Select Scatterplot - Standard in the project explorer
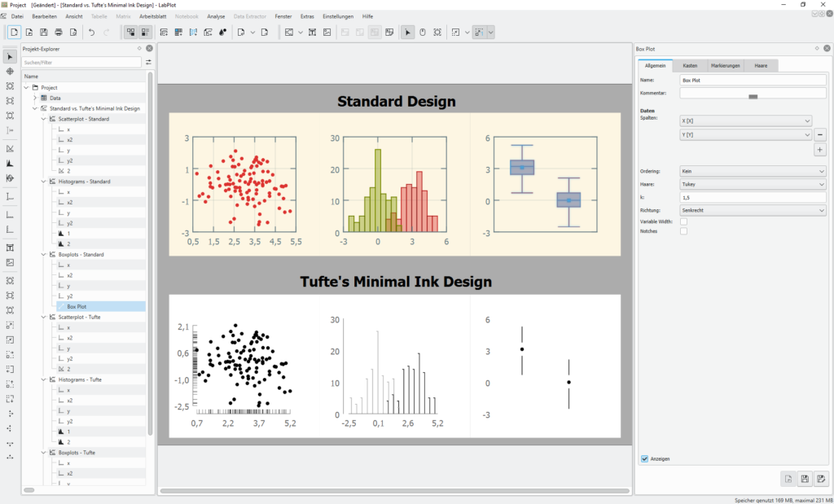 pos(83,119)
